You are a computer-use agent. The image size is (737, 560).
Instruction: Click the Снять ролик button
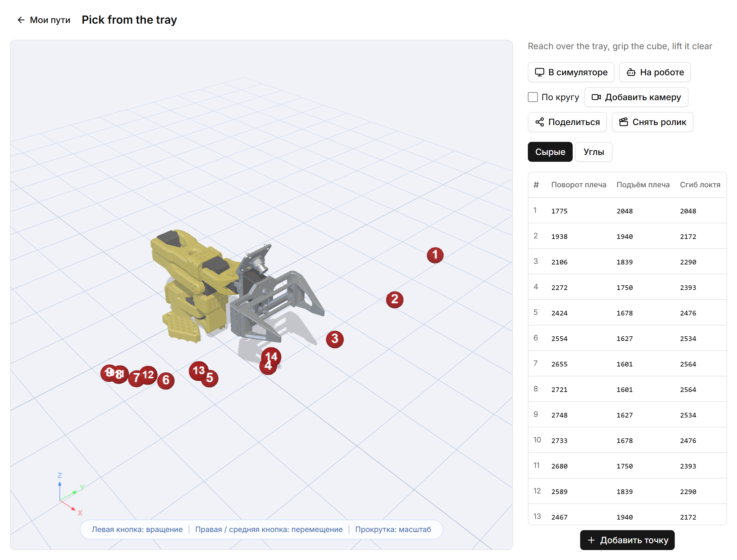(652, 122)
